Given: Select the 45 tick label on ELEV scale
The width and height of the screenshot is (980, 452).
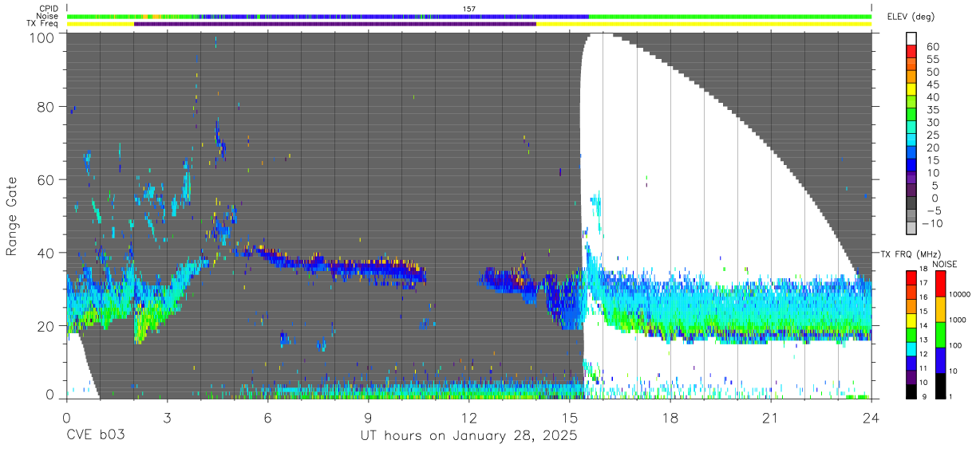Looking at the screenshot, I should [932, 85].
